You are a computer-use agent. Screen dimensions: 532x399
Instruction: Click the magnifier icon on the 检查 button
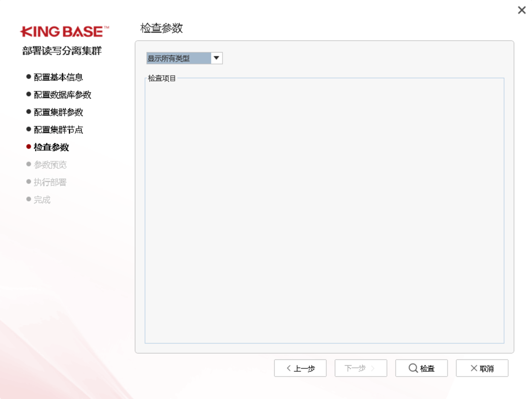click(413, 368)
